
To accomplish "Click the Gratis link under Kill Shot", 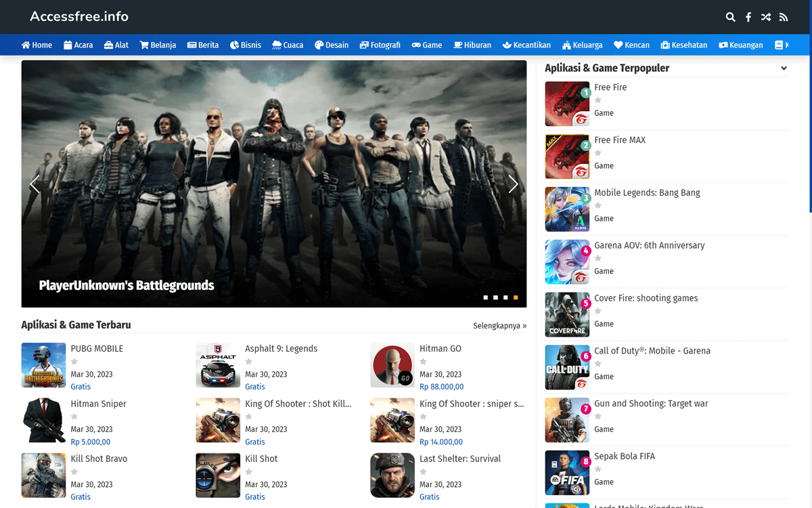I will tap(254, 496).
